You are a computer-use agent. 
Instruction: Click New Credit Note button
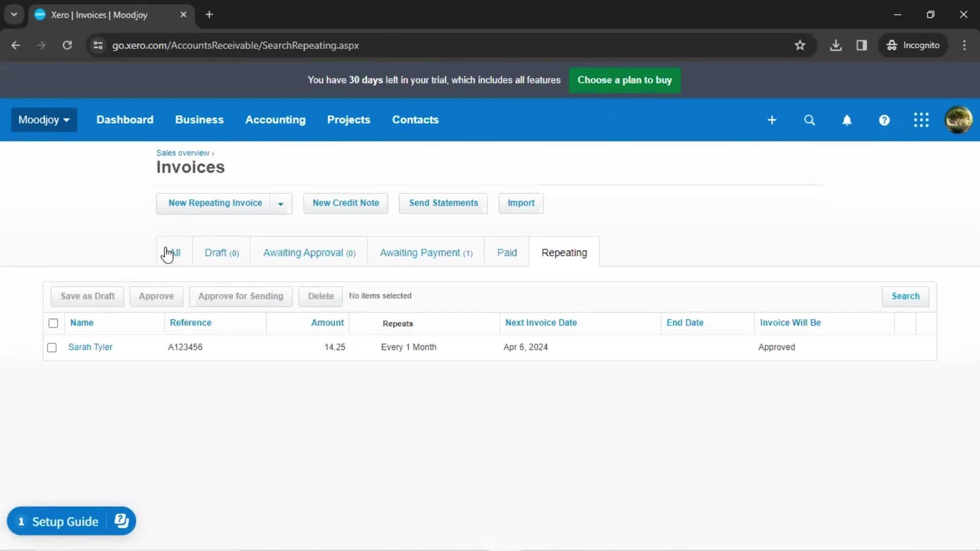[346, 203]
